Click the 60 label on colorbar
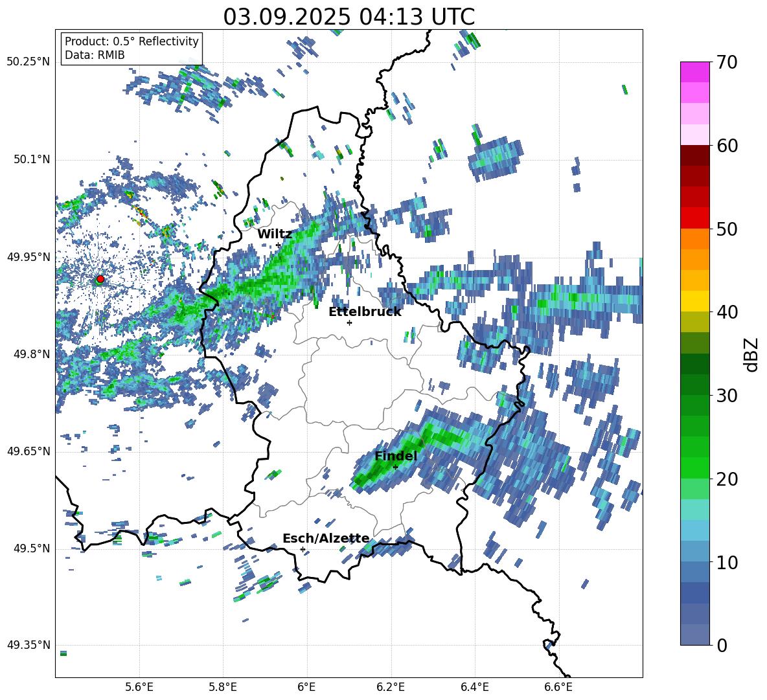 (x=727, y=146)
